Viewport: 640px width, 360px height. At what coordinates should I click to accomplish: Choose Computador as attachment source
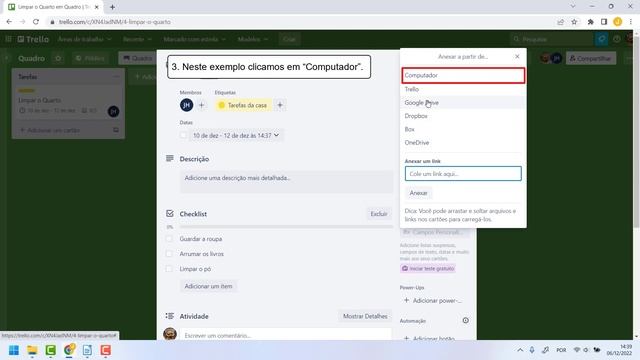(463, 76)
